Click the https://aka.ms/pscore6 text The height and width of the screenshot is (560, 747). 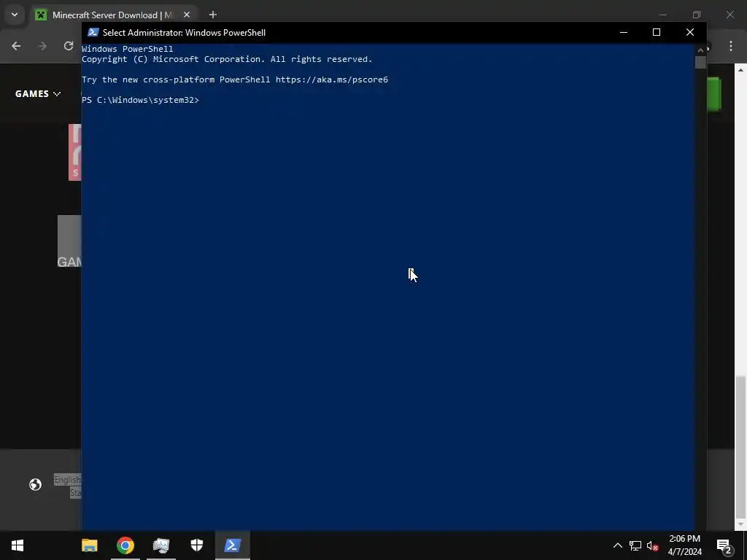(332, 79)
